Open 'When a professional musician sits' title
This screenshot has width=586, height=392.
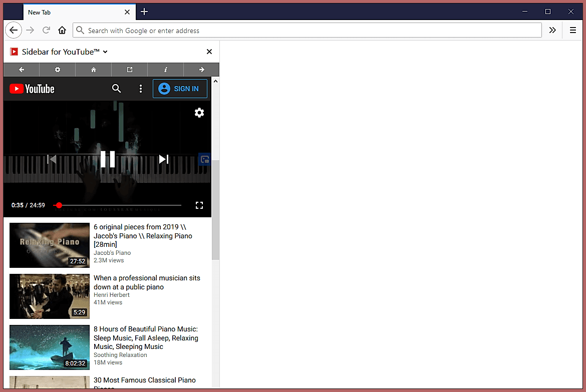point(147,282)
